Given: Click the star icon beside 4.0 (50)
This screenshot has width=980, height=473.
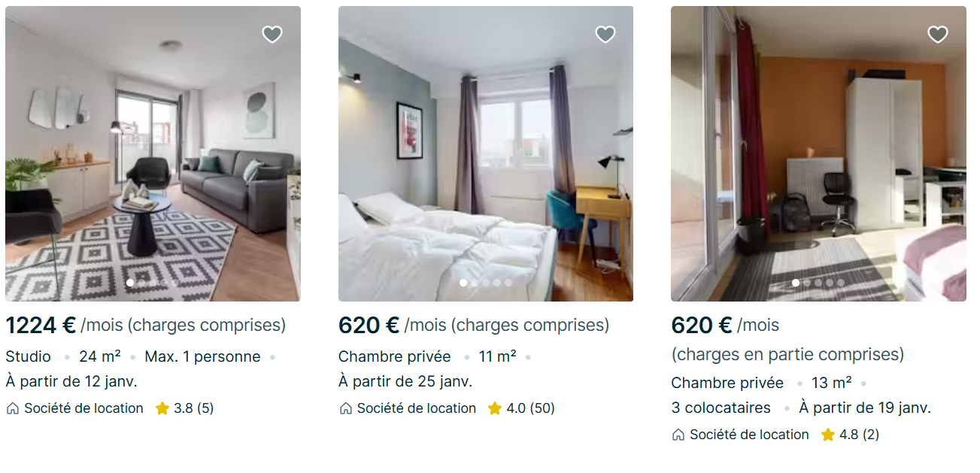Looking at the screenshot, I should (495, 408).
